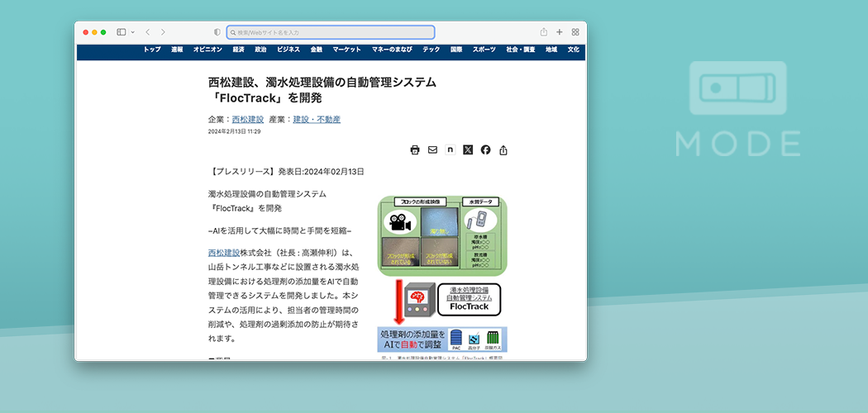Open a new tab with plus icon
This screenshot has width=868, height=413.
coord(560,32)
